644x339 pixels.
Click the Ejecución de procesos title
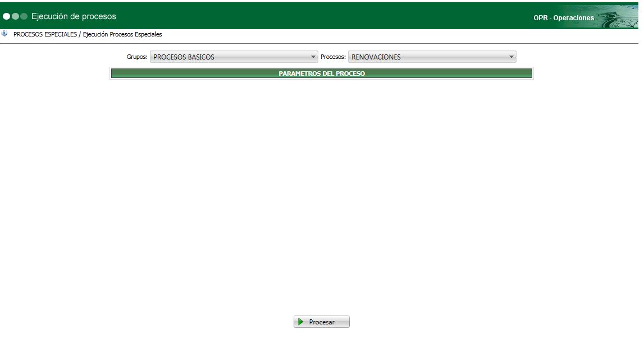pos(74,16)
